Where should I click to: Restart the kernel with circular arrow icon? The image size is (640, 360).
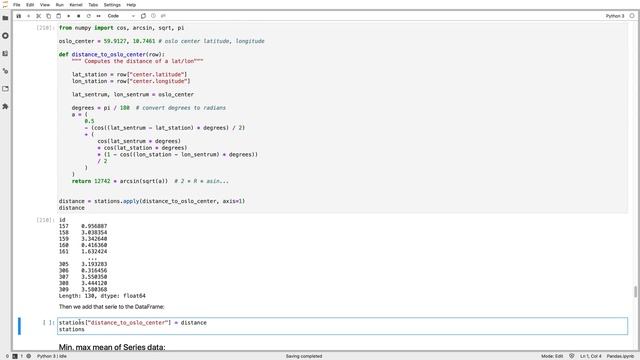pos(89,16)
